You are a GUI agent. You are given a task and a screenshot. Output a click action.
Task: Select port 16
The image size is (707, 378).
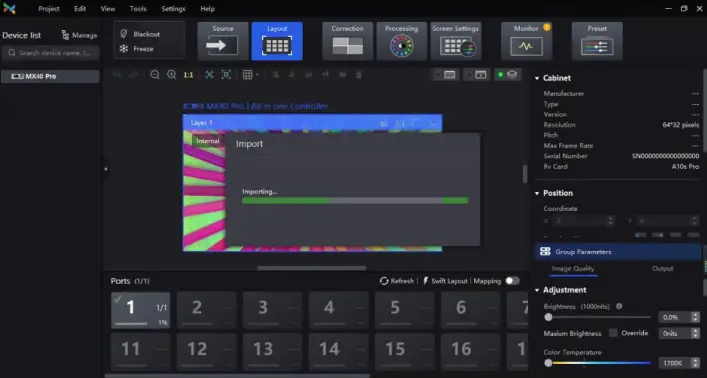[471, 351]
